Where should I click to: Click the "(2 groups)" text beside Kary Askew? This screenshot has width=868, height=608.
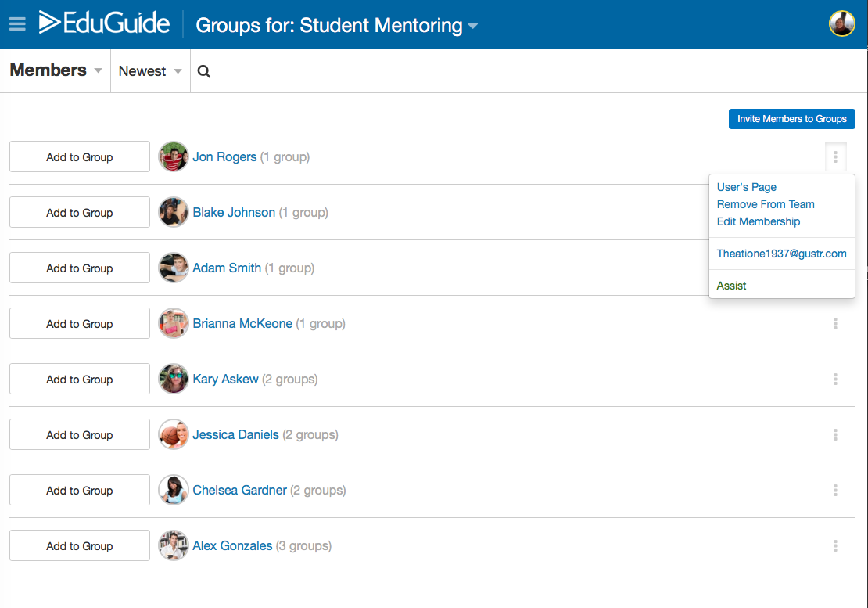(x=290, y=380)
